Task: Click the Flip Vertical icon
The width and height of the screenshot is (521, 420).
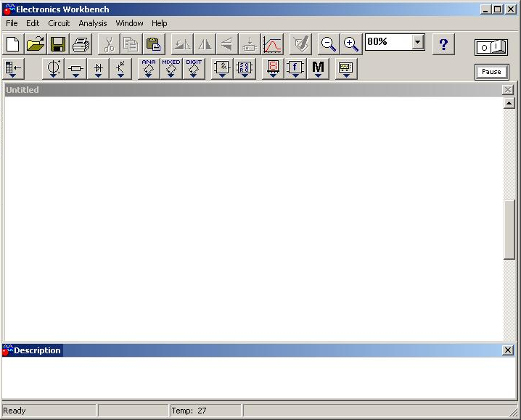Action: [227, 44]
